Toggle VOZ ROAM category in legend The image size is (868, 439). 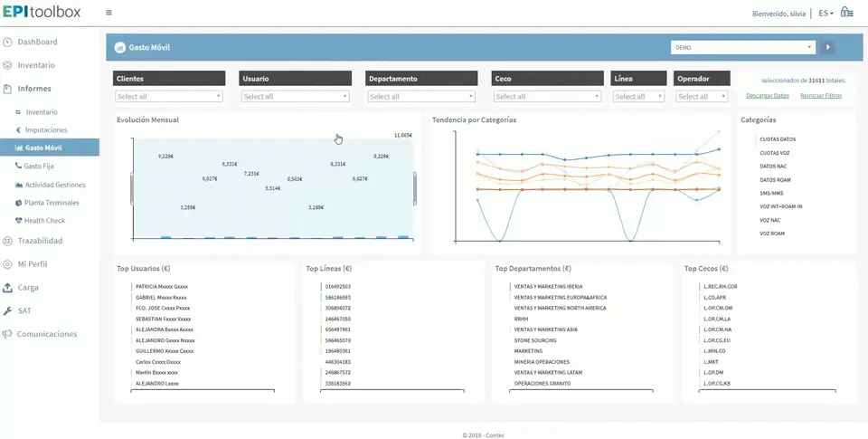coord(771,234)
